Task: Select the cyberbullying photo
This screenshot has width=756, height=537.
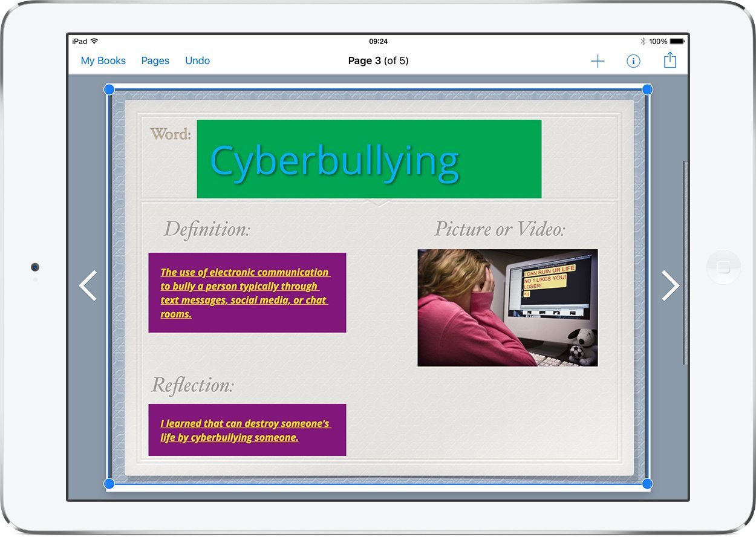Action: pyautogui.click(x=507, y=308)
